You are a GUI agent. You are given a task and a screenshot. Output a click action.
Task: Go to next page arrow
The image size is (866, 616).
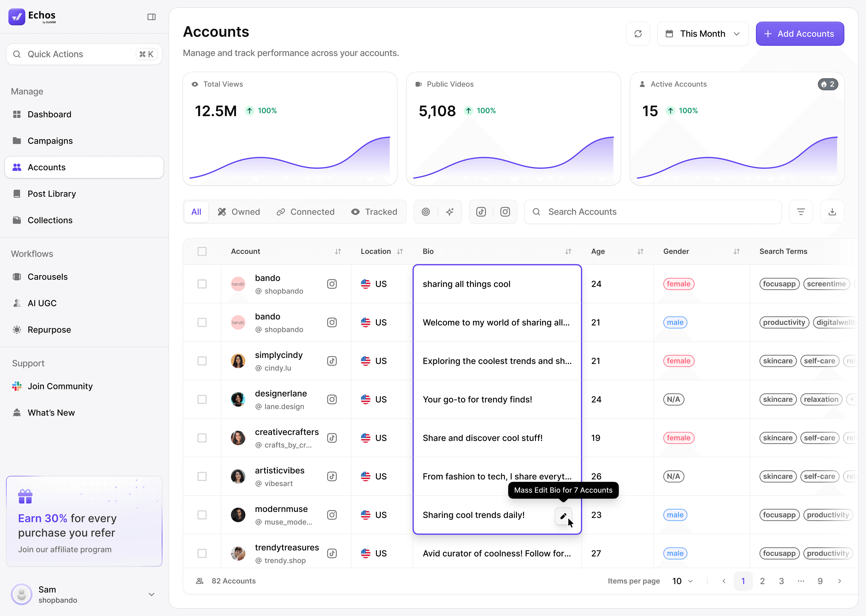(839, 581)
